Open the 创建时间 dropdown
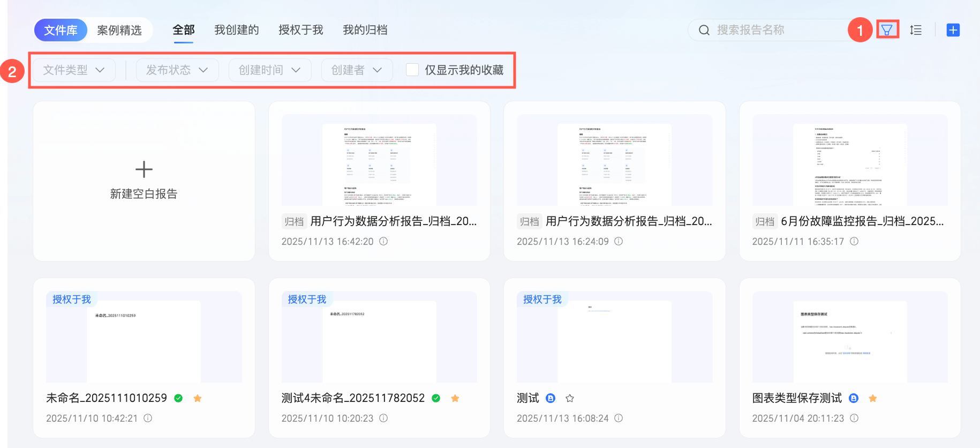 coord(270,70)
